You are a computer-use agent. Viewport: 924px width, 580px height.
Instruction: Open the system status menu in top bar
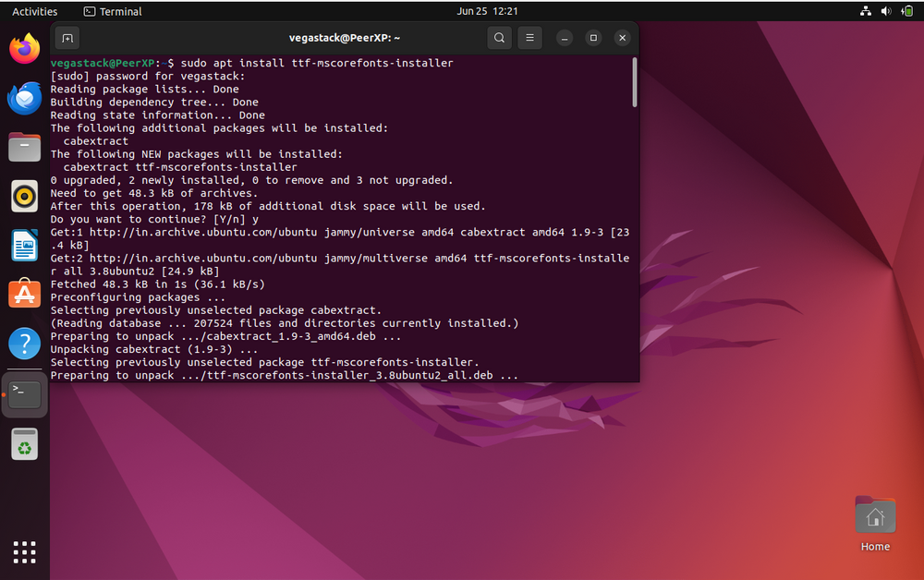(887, 11)
